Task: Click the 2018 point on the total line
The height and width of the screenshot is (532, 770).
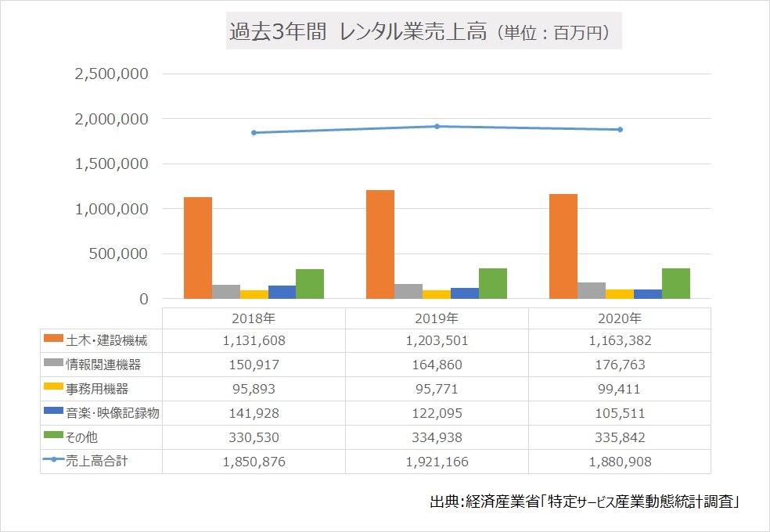Action: pyautogui.click(x=254, y=132)
